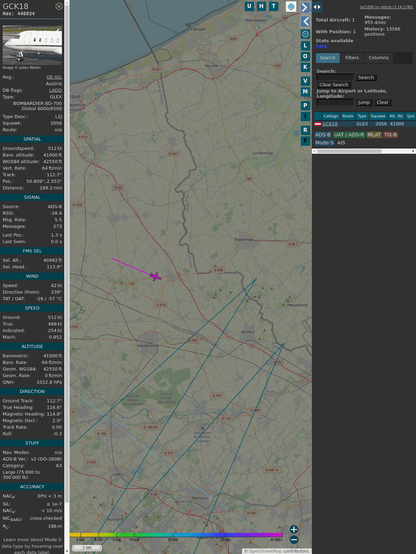Click the T button to toggle tracks
The width and height of the screenshot is (416, 554).
(x=273, y=6)
